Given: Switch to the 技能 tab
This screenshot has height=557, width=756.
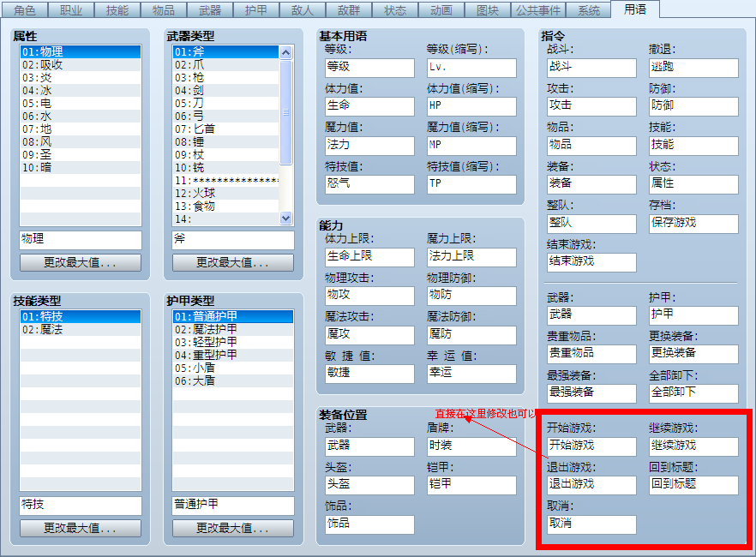Looking at the screenshot, I should pos(117,10).
